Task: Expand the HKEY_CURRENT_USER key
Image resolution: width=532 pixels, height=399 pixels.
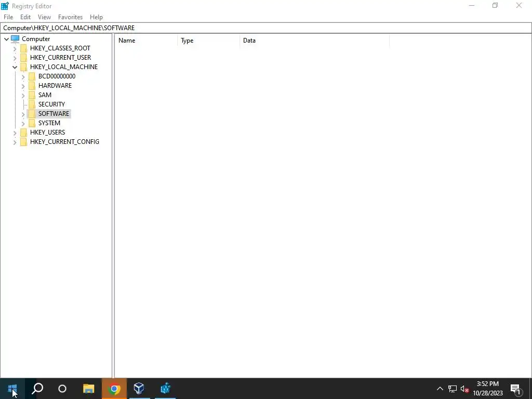Action: coord(15,58)
